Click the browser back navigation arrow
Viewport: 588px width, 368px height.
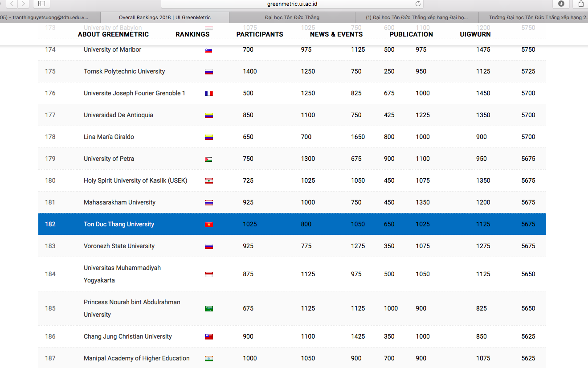11,4
